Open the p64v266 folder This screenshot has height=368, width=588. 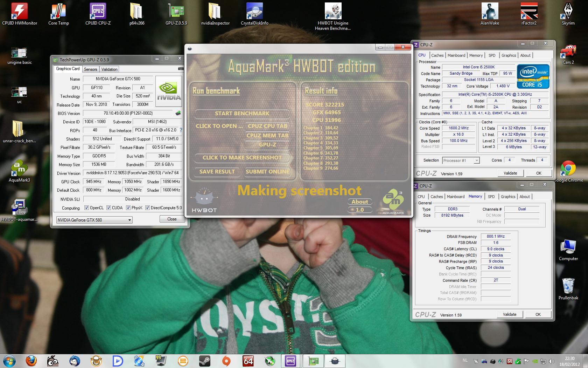(x=137, y=14)
